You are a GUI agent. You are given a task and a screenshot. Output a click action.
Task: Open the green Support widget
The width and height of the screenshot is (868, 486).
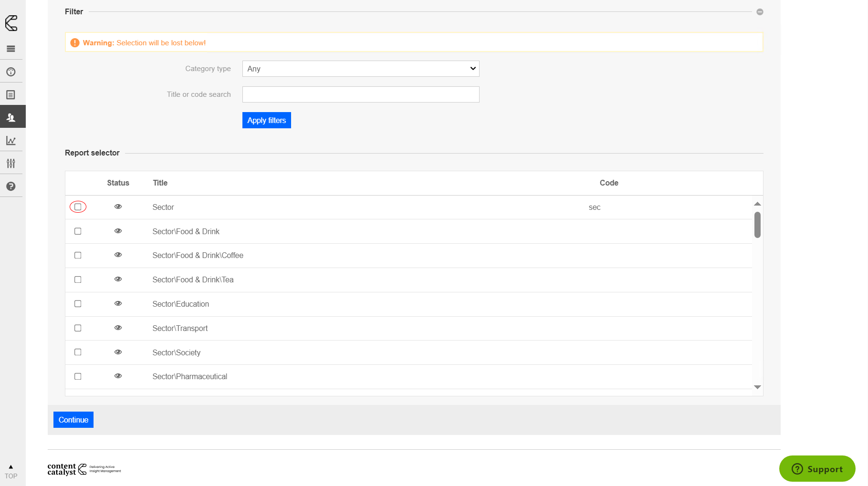817,469
